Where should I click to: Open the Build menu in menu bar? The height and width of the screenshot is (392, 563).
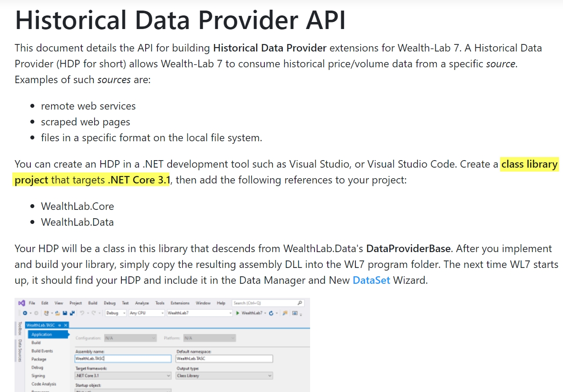93,303
